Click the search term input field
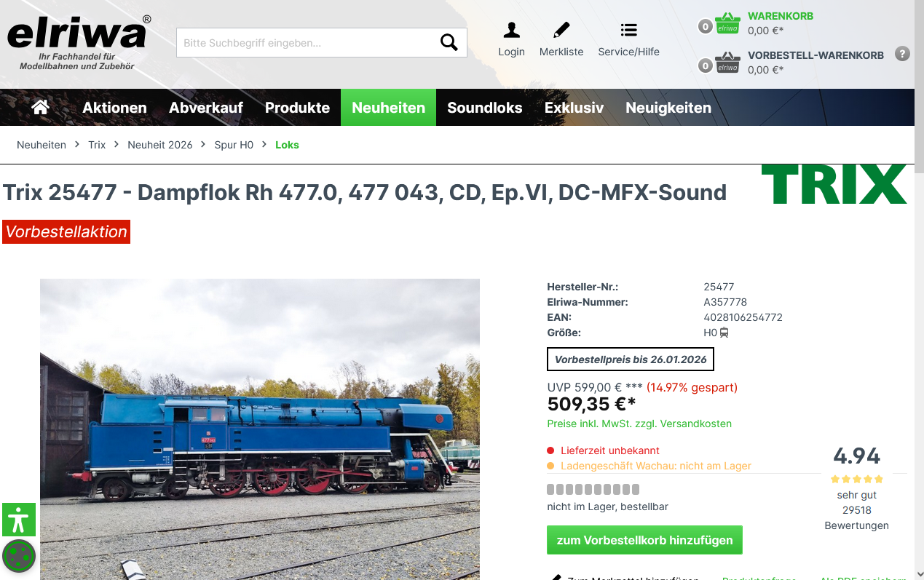This screenshot has height=580, width=924. coord(307,42)
